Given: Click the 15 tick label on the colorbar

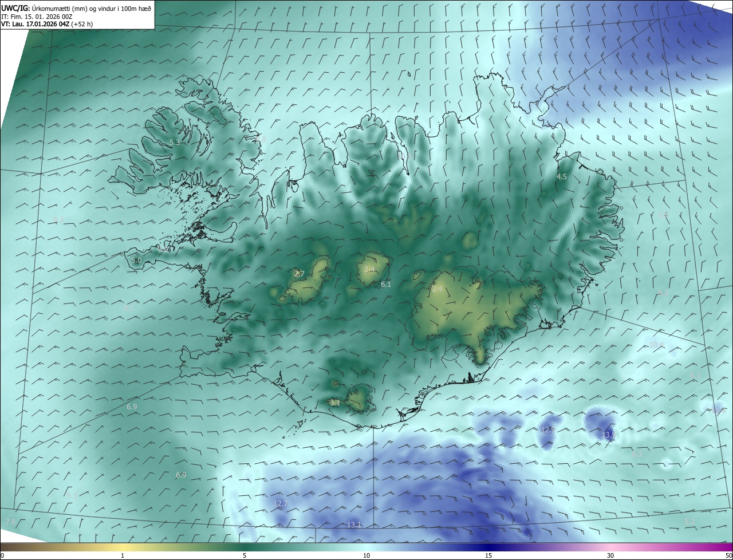Looking at the screenshot, I should [x=488, y=555].
